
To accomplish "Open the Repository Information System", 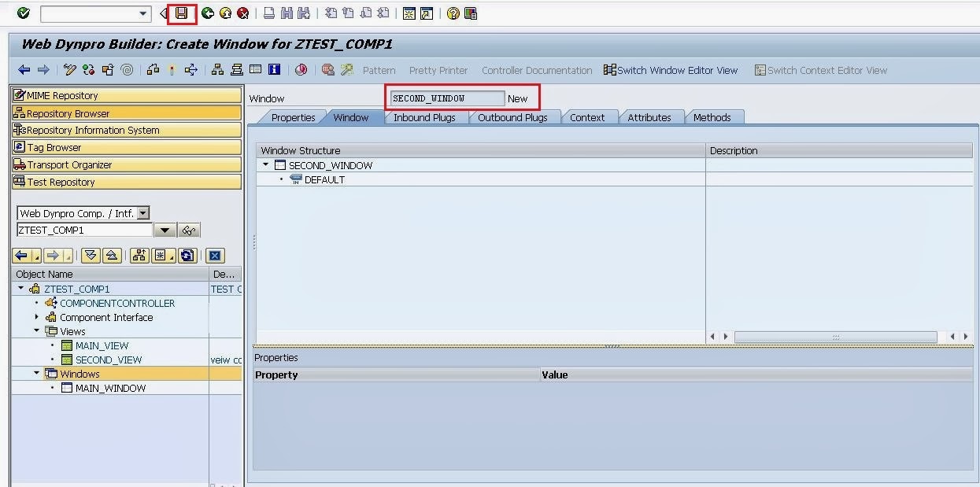I will [127, 130].
